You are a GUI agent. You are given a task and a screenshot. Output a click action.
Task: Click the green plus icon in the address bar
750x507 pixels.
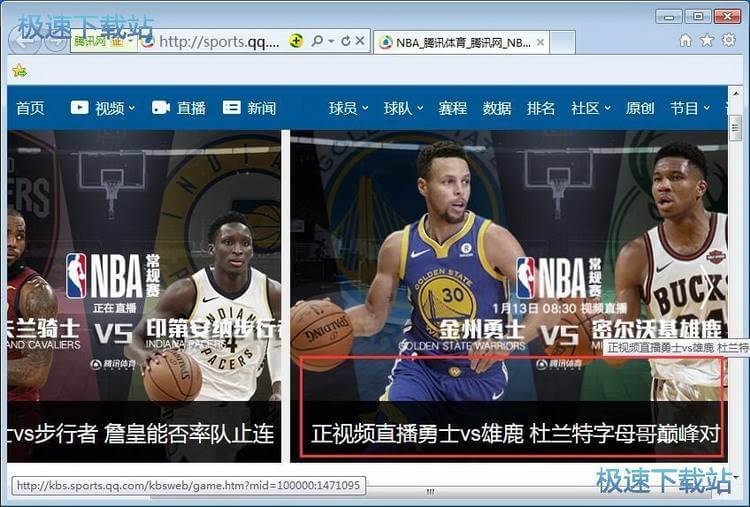296,41
